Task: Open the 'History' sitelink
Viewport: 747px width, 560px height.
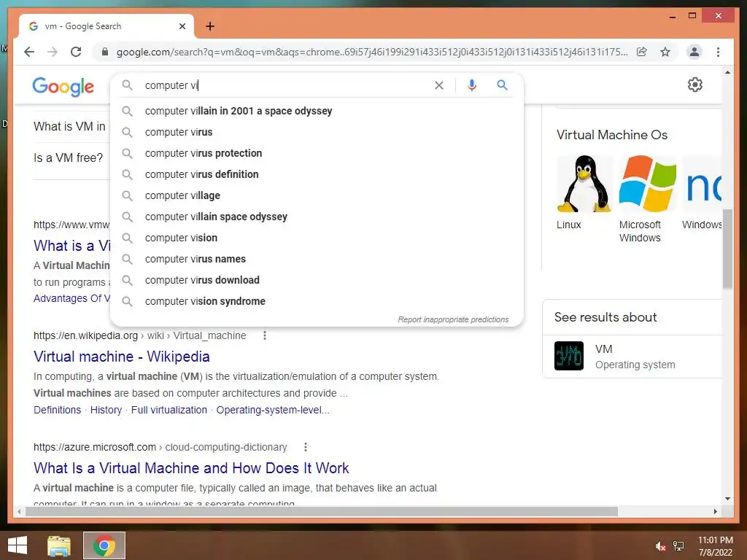Action: pyautogui.click(x=106, y=410)
